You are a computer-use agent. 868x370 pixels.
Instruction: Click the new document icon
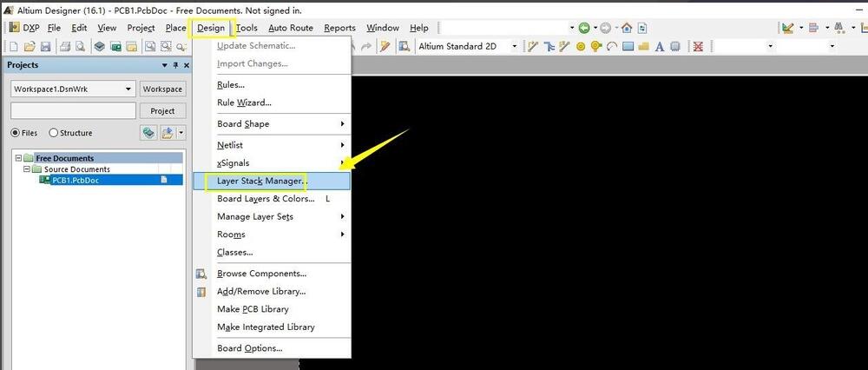[x=15, y=47]
